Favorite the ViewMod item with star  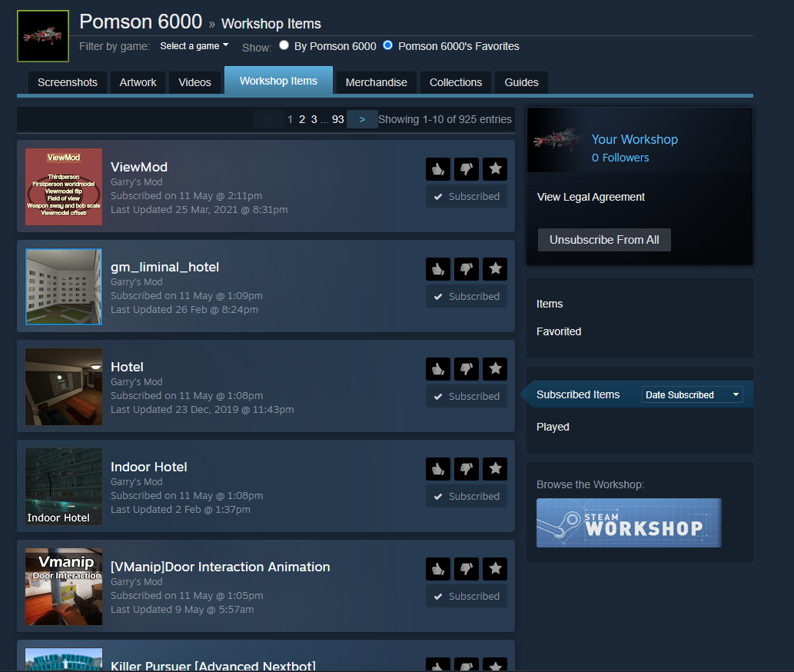click(495, 168)
